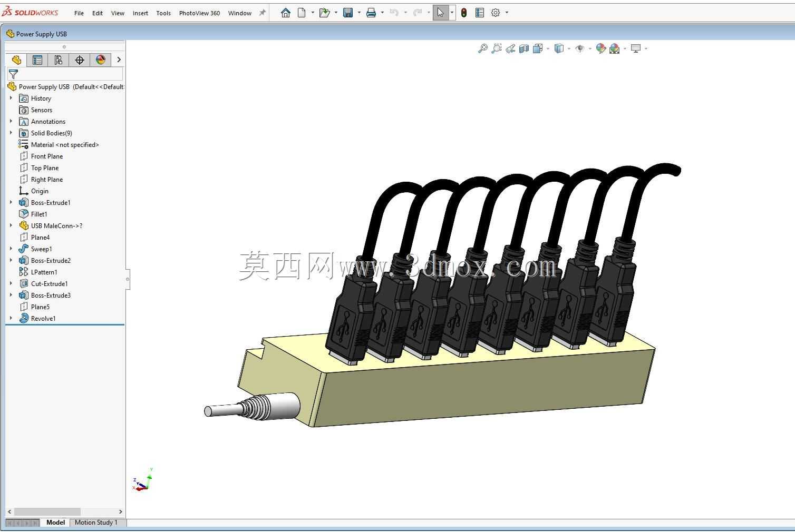
Task: Choose Display Style cube
Action: [x=559, y=48]
